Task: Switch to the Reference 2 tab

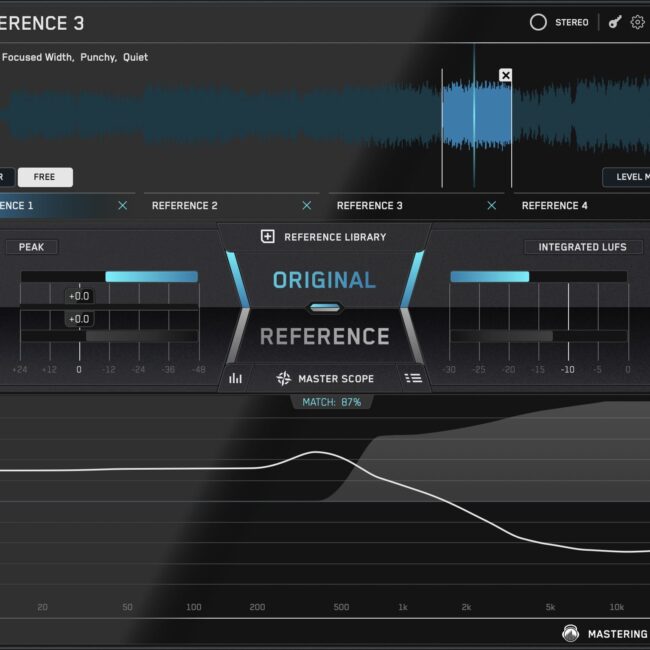Action: coord(185,205)
